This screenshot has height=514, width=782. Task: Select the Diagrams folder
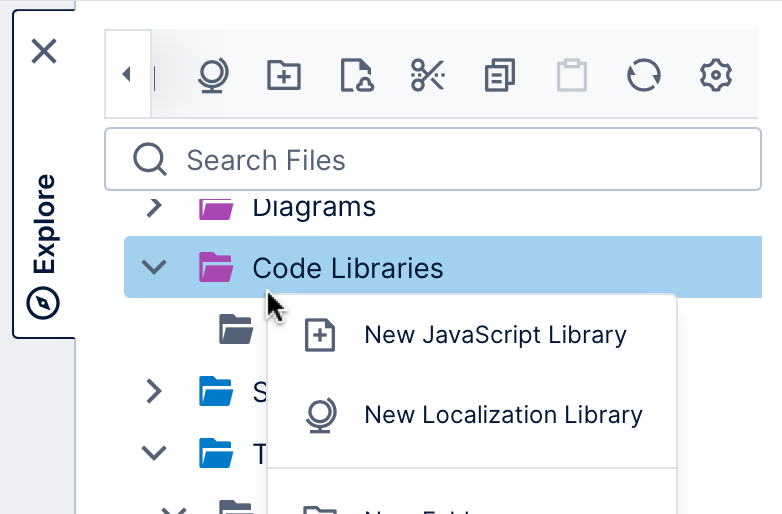(313, 207)
